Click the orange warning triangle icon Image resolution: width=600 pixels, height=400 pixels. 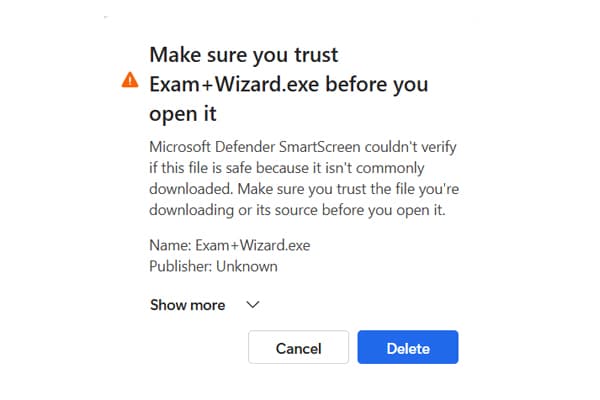[130, 80]
